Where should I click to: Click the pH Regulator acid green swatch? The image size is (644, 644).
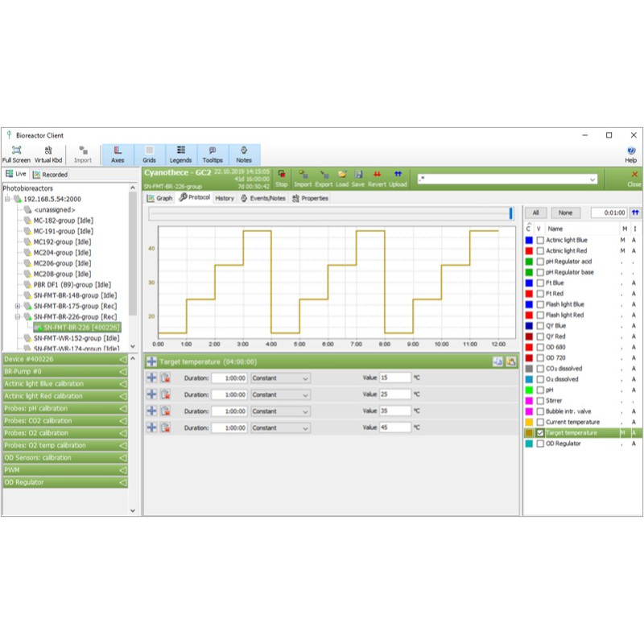point(528,262)
